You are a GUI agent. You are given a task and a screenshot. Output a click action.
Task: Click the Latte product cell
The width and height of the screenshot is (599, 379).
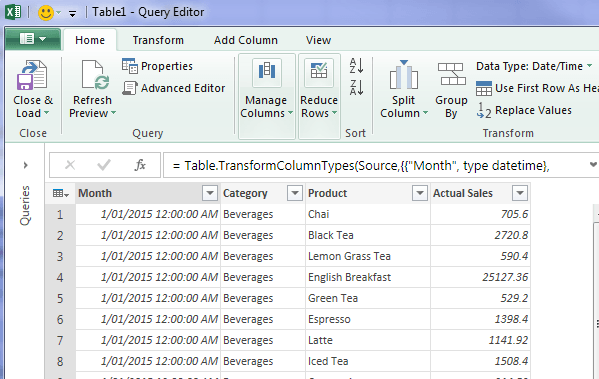click(367, 340)
